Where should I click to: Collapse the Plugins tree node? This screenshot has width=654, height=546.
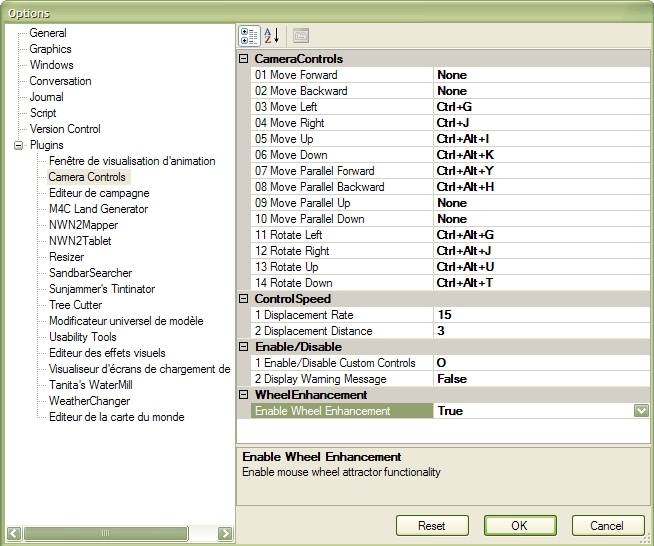click(x=18, y=145)
